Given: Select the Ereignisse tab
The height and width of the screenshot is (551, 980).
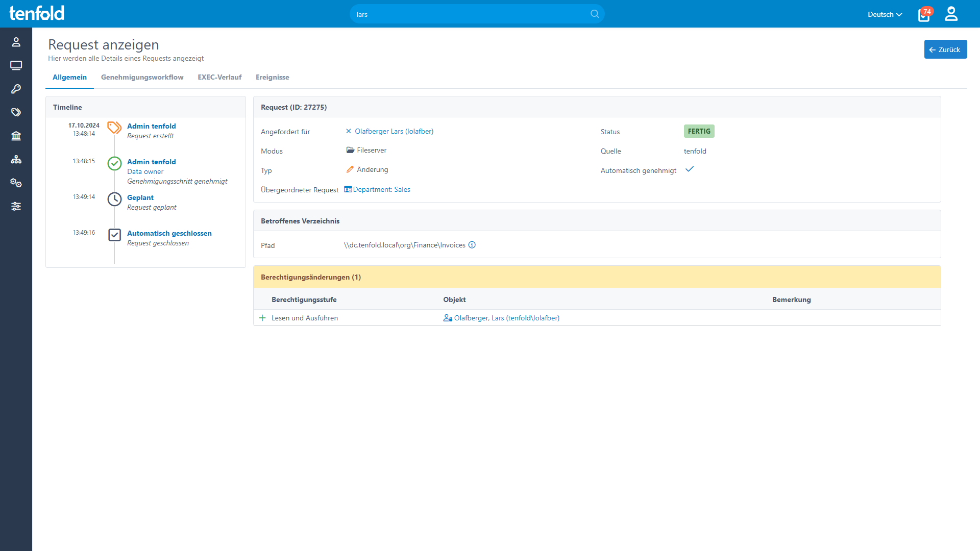Looking at the screenshot, I should point(272,77).
